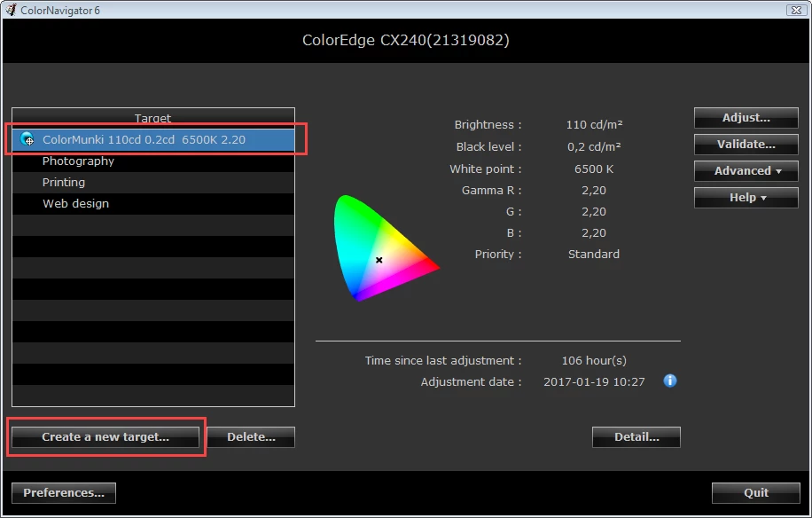Select the Printing target

pyautogui.click(x=153, y=183)
